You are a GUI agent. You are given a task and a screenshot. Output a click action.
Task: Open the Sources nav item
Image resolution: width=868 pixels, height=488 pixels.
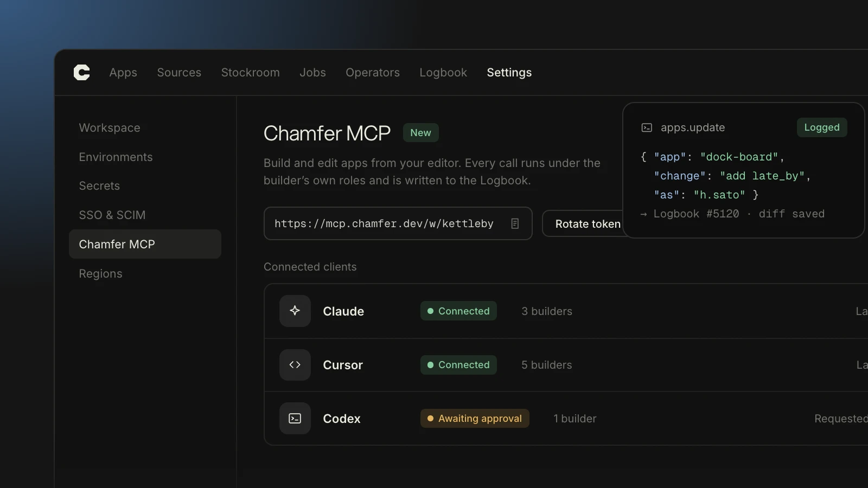[x=179, y=73]
